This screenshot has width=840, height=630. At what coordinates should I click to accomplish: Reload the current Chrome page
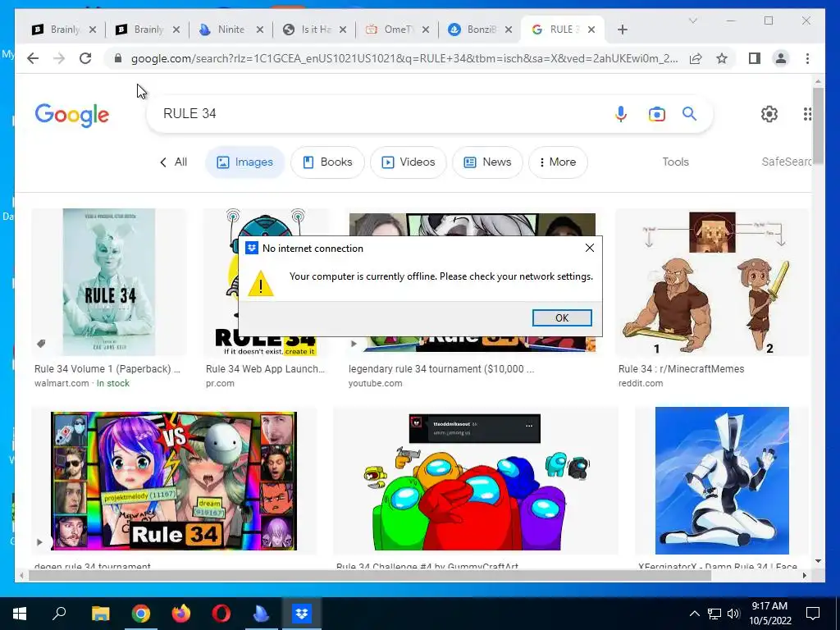(x=85, y=58)
